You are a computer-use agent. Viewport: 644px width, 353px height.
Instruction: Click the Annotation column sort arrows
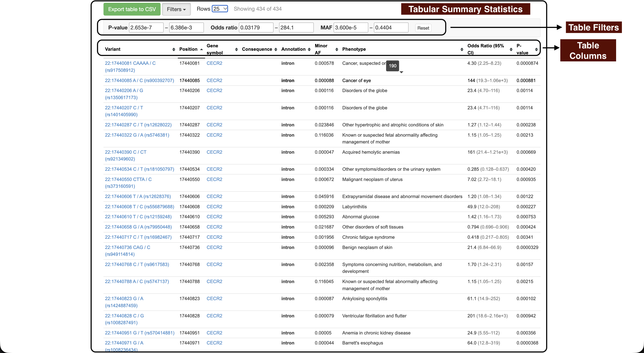click(309, 49)
